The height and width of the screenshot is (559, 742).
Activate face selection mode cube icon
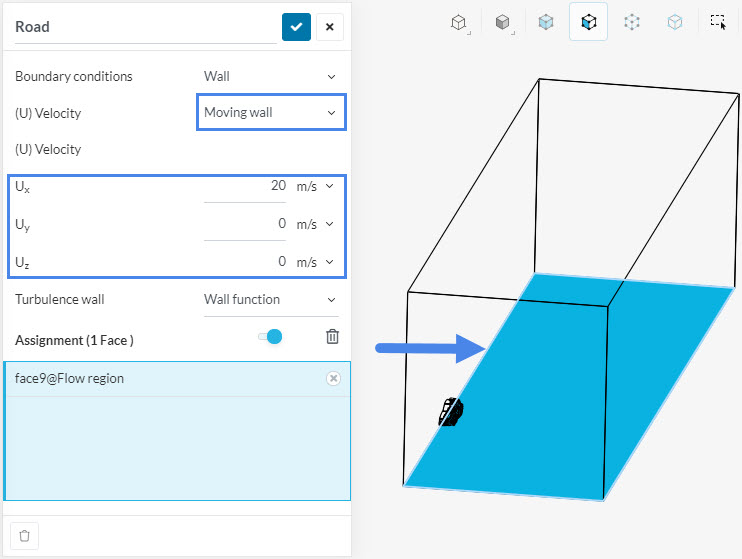click(588, 22)
